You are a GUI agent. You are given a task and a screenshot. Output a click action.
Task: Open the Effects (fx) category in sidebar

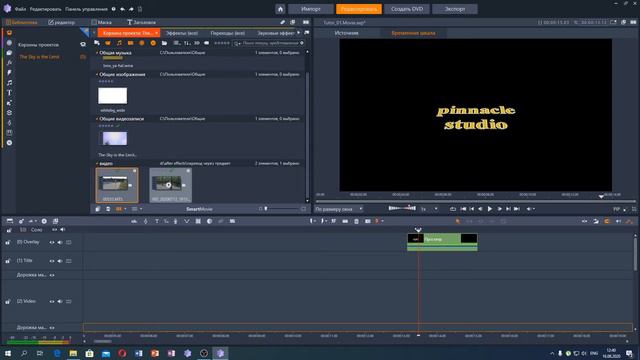tap(9, 63)
